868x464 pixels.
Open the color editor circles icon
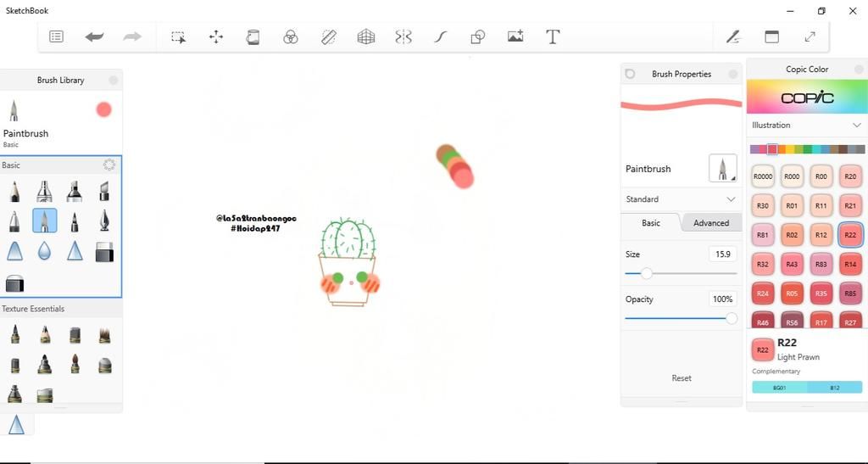[x=291, y=37]
